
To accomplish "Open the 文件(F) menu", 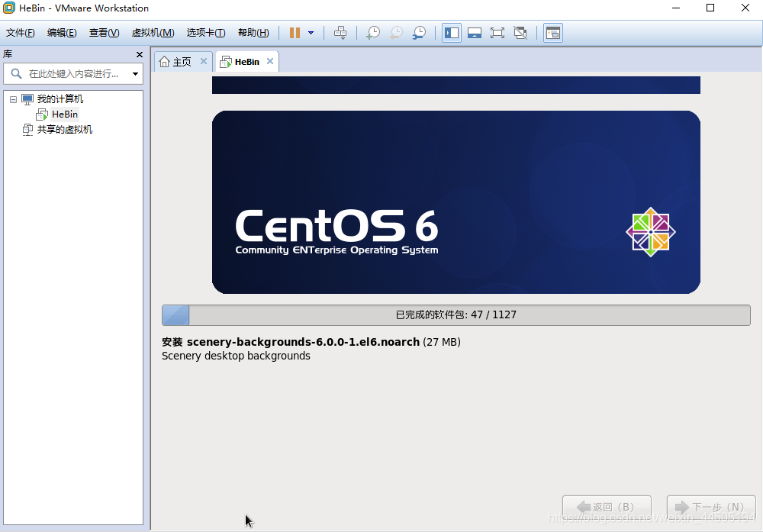I will [x=21, y=33].
